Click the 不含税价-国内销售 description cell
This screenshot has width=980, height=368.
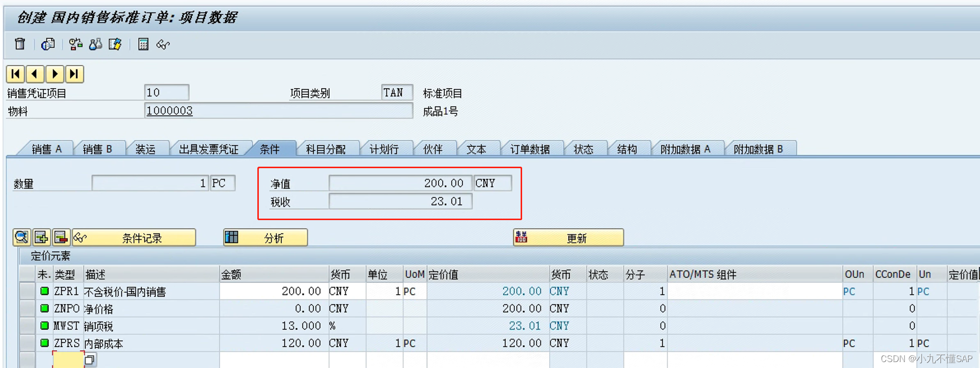tap(151, 291)
